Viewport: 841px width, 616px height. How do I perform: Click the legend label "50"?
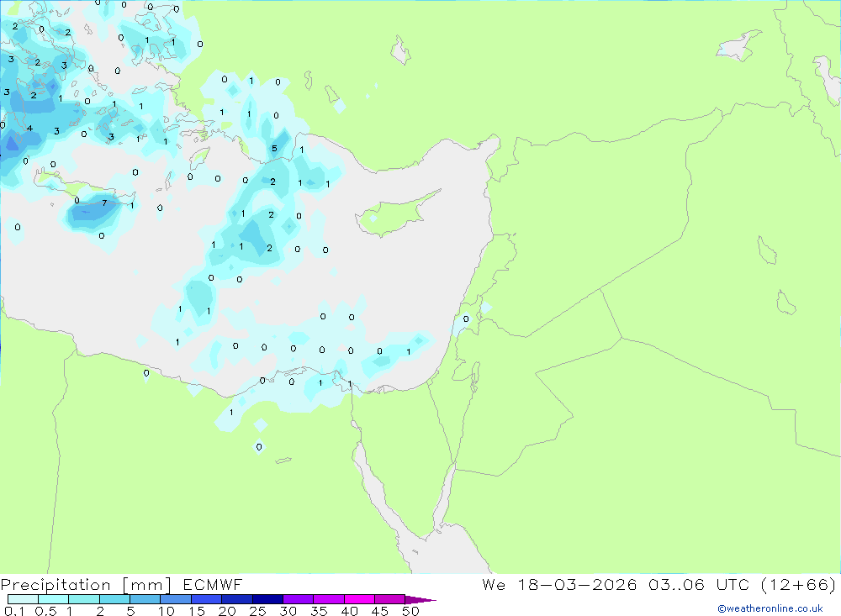(411, 611)
